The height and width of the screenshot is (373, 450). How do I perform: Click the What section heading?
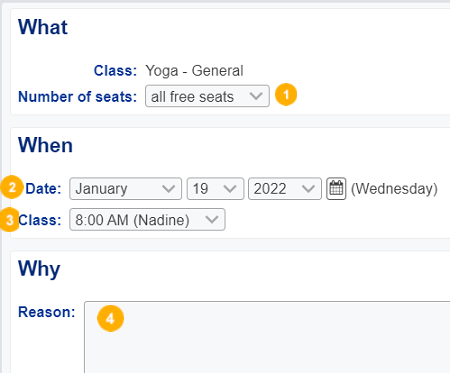(43, 27)
